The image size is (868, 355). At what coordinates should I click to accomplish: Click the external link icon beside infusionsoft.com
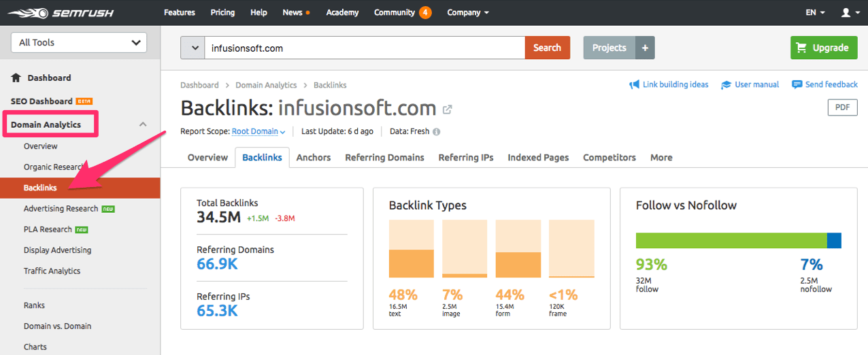(x=447, y=109)
